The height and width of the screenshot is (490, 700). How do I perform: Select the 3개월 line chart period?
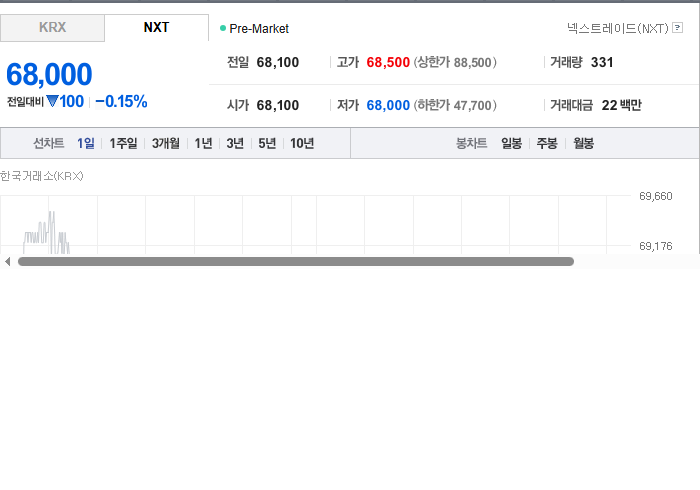tap(166, 143)
